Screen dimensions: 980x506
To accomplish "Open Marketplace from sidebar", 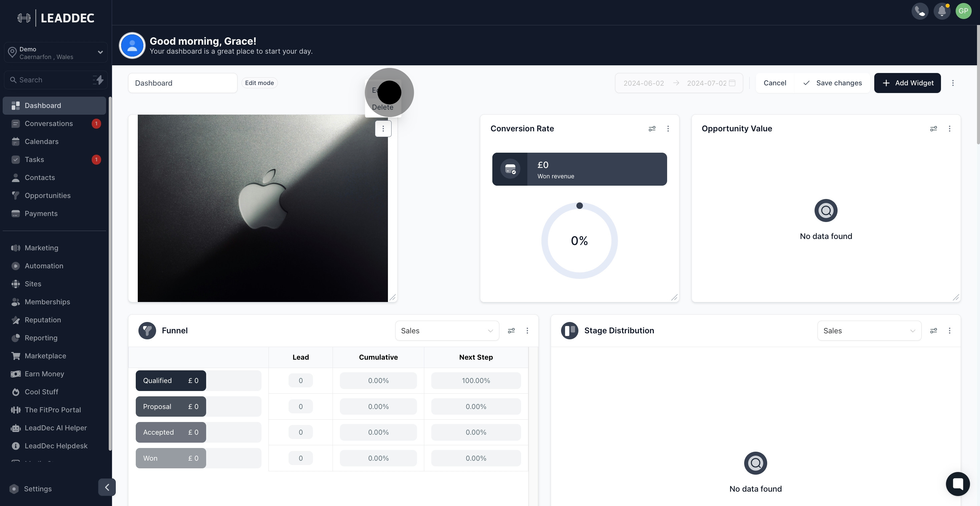I will click(54, 356).
